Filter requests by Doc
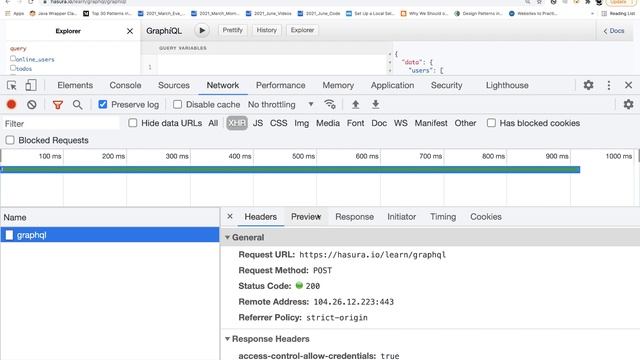The width and height of the screenshot is (640, 360). (x=379, y=123)
